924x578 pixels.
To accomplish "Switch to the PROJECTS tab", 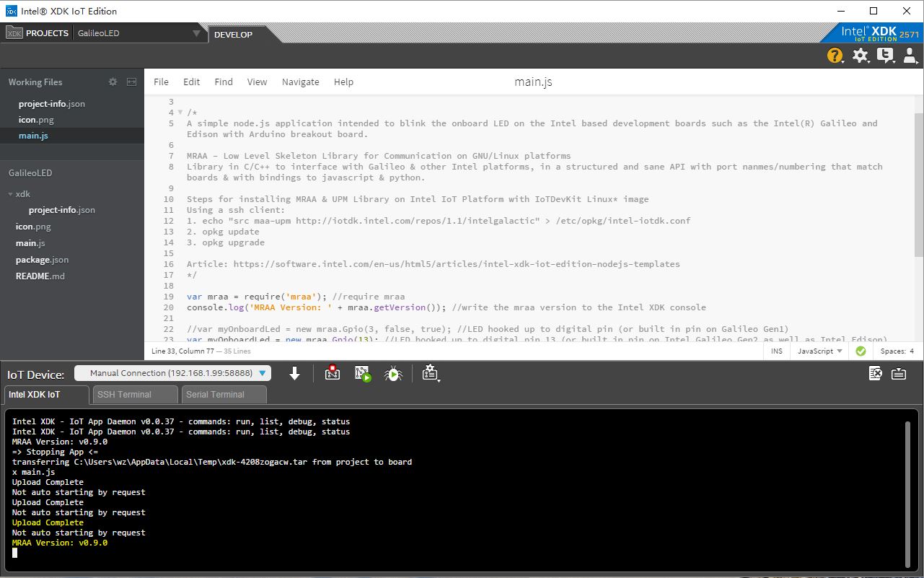I will 38,33.
